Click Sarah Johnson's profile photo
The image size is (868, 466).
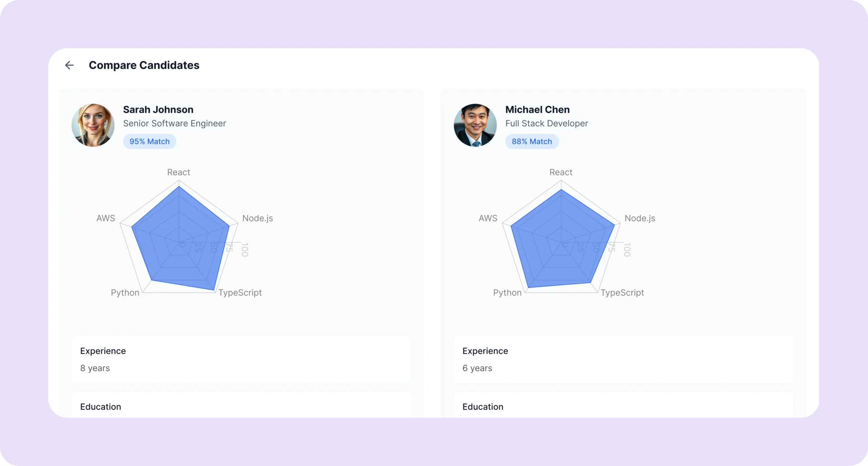click(x=93, y=125)
